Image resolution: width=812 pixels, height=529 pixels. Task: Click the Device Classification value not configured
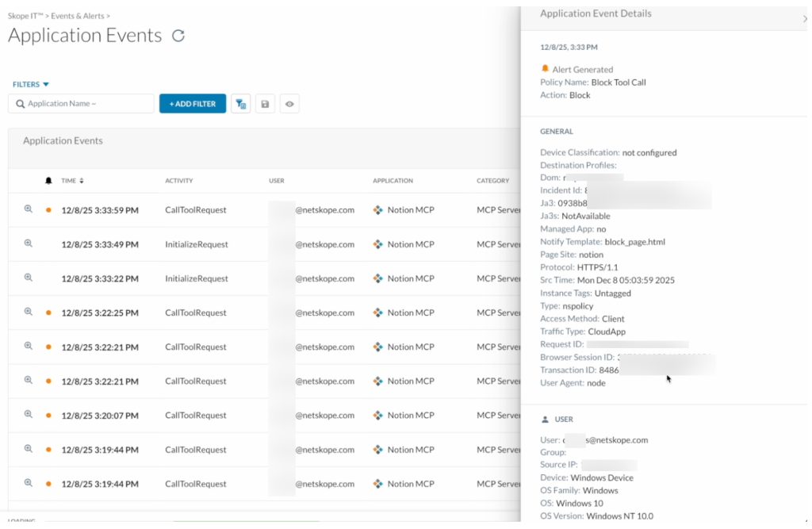pyautogui.click(x=649, y=153)
